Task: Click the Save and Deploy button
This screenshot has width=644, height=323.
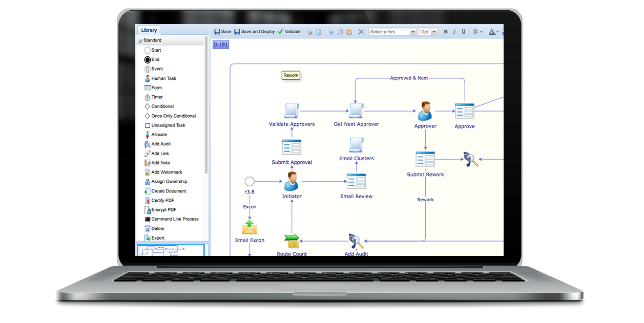Action: click(x=254, y=31)
